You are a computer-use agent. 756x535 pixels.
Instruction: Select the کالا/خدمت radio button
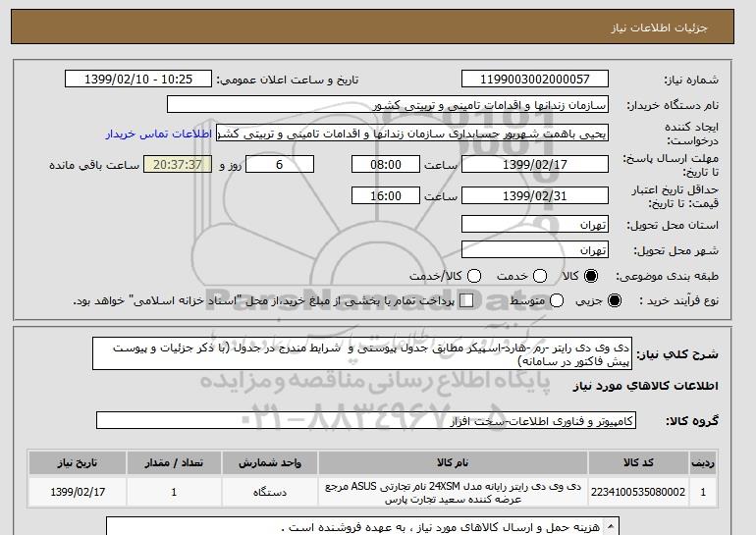point(474,276)
